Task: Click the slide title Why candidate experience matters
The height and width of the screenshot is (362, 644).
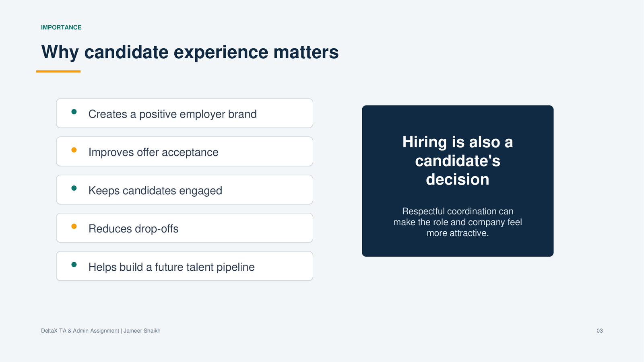Action: click(x=190, y=52)
